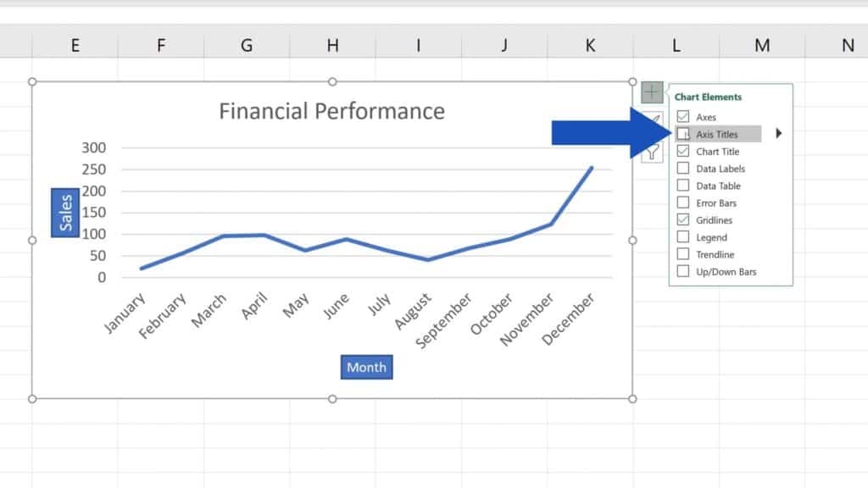Screen dimensions: 868x488
Task: Disable the Gridlines checkbox
Action: pos(683,219)
